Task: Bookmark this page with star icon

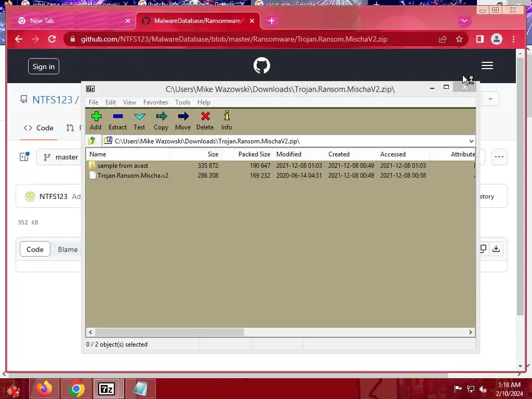Action: 459,39
